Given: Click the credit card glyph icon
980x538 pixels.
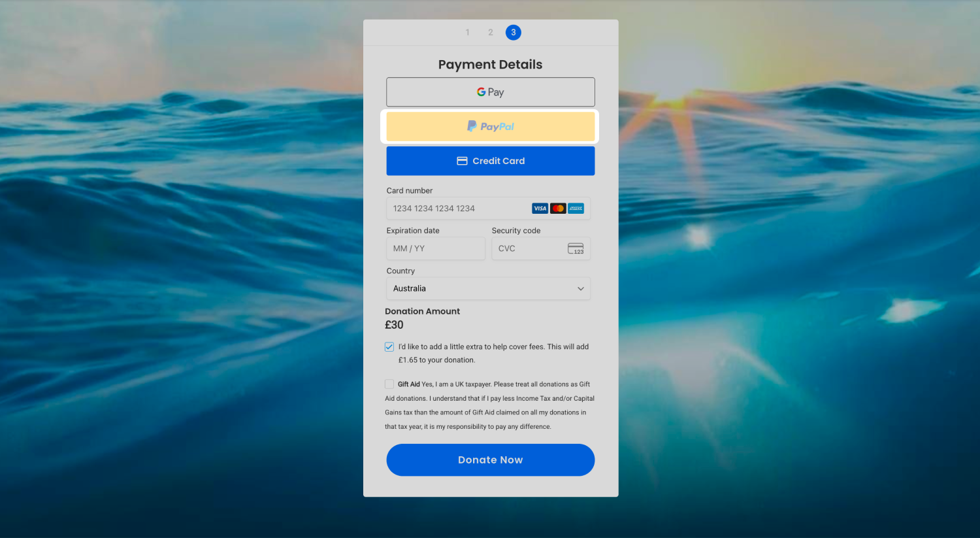Looking at the screenshot, I should click(462, 161).
